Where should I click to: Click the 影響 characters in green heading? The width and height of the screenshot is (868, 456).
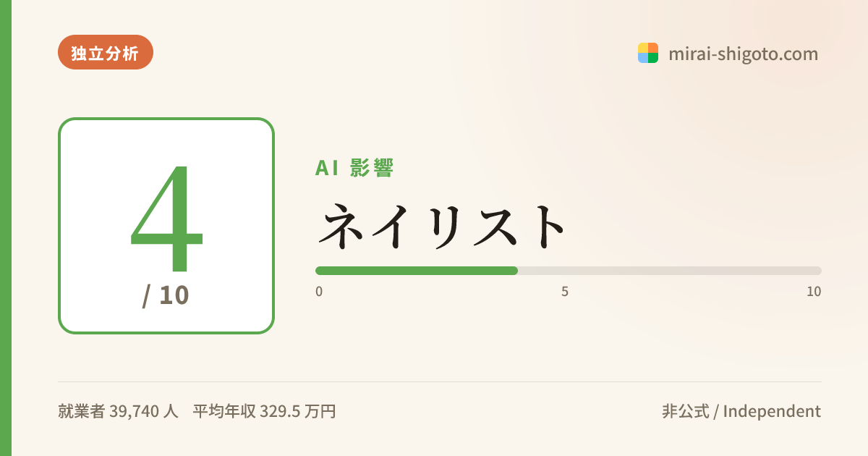coord(372,168)
